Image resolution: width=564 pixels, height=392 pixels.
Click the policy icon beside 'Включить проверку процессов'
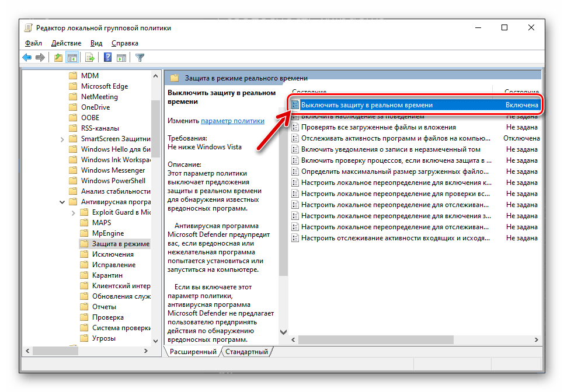coord(295,160)
